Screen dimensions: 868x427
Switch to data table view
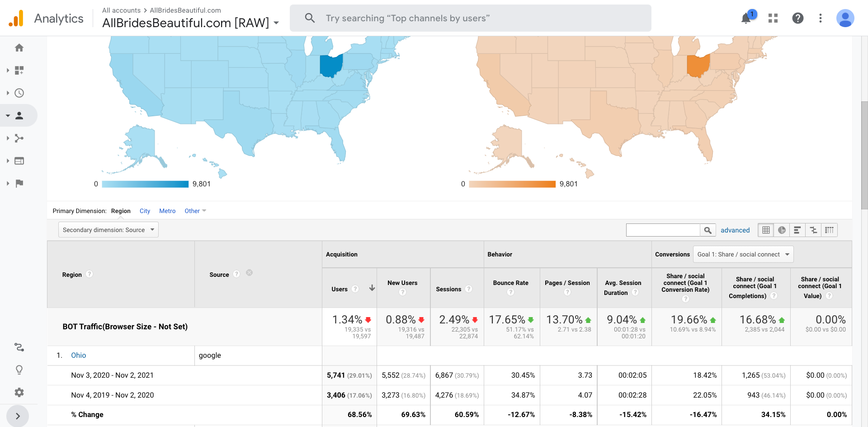766,230
